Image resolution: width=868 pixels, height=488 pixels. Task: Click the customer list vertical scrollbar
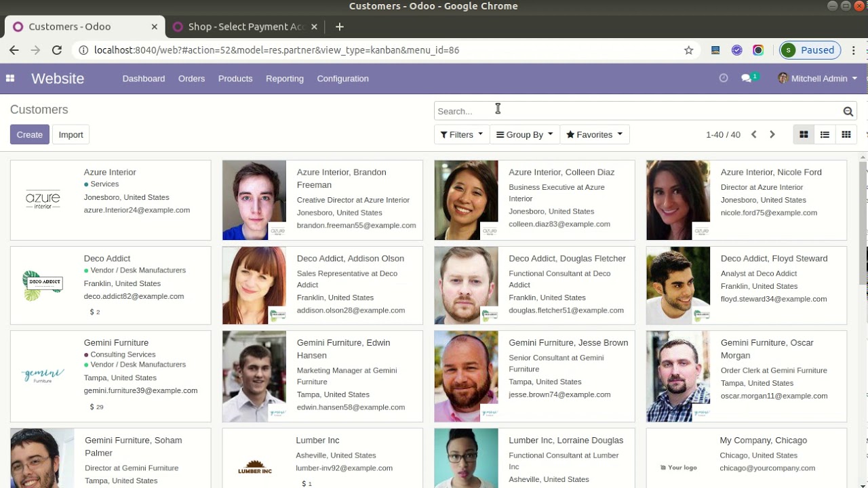point(863,224)
